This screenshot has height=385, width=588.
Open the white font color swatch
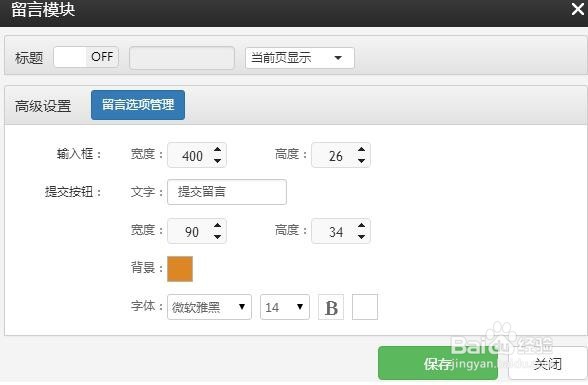[365, 307]
